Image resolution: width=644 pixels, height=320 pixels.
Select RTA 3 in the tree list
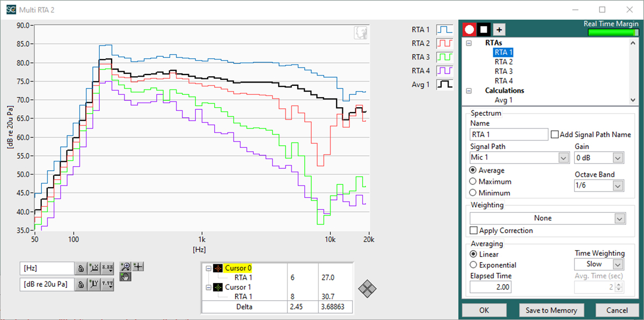pyautogui.click(x=503, y=71)
